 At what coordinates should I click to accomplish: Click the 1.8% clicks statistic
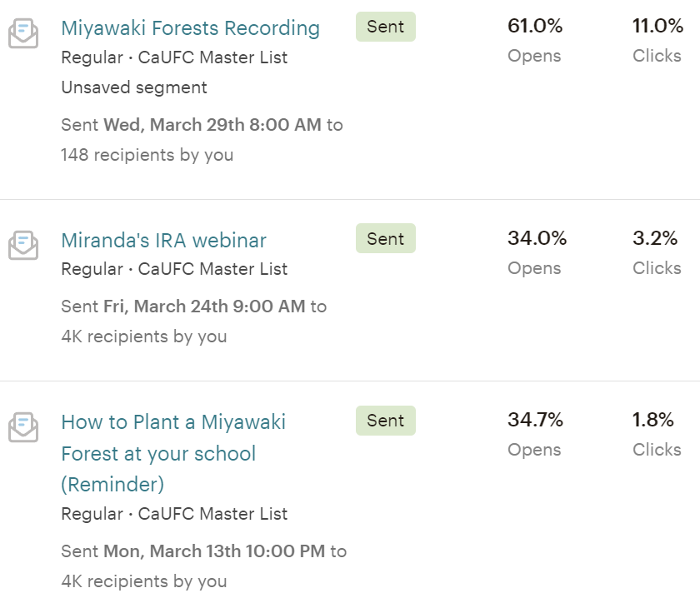[x=653, y=420]
